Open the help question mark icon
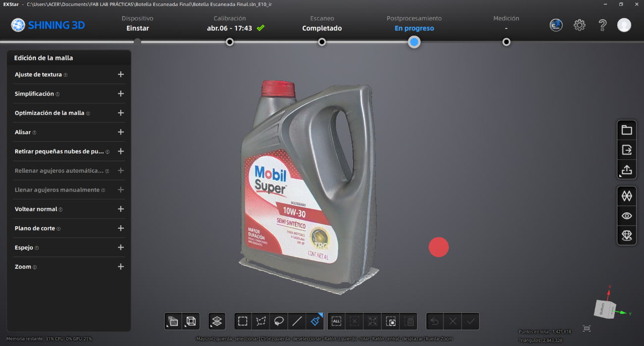This screenshot has height=346, width=644. click(602, 25)
